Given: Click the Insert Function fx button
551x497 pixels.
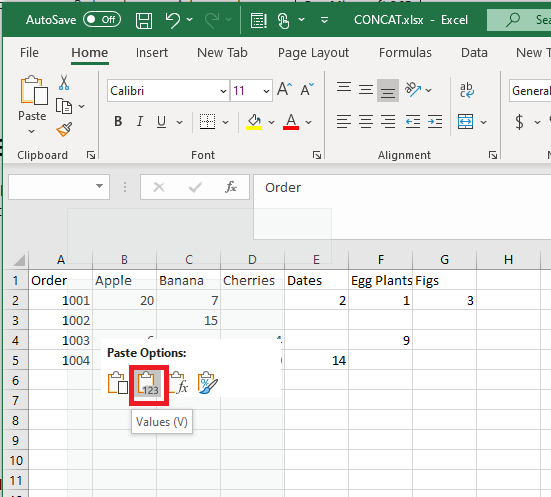Looking at the screenshot, I should pyautogui.click(x=231, y=187).
